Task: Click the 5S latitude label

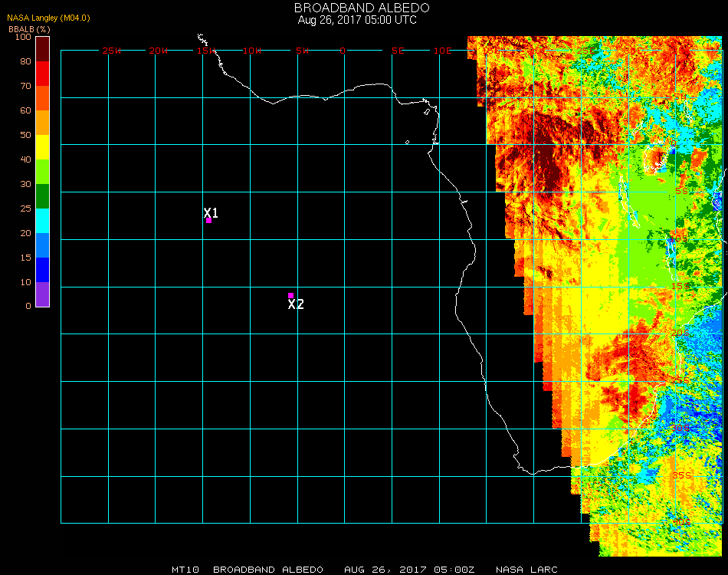Action: click(682, 192)
